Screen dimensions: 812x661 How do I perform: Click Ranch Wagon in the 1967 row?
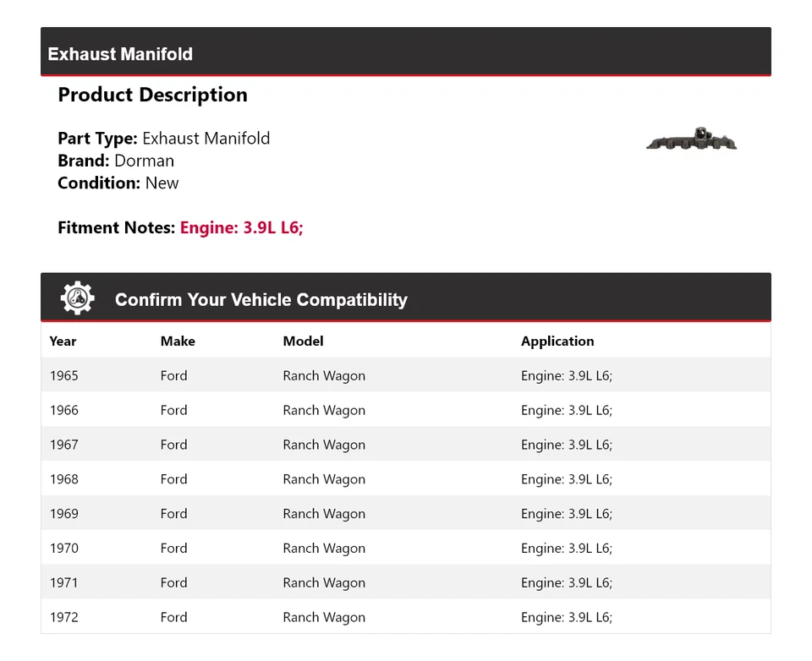point(324,445)
